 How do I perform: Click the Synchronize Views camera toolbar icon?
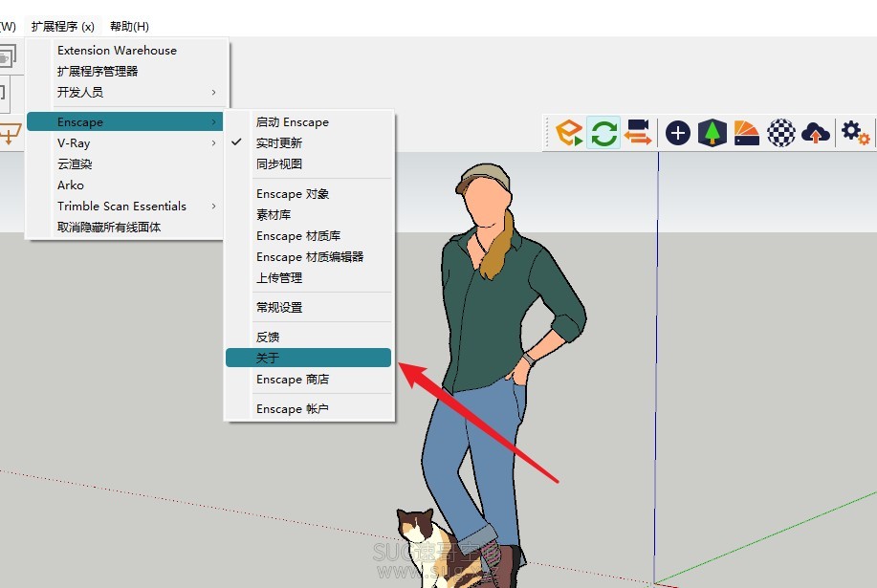[x=638, y=133]
